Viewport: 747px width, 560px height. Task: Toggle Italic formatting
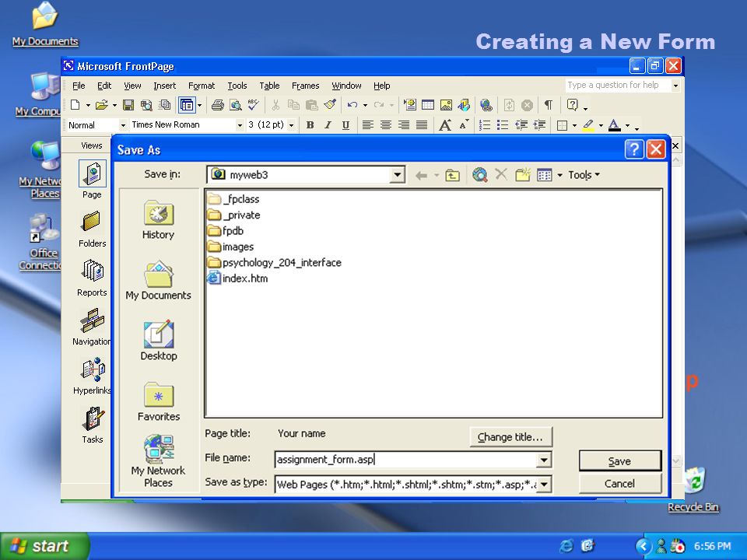tap(328, 125)
